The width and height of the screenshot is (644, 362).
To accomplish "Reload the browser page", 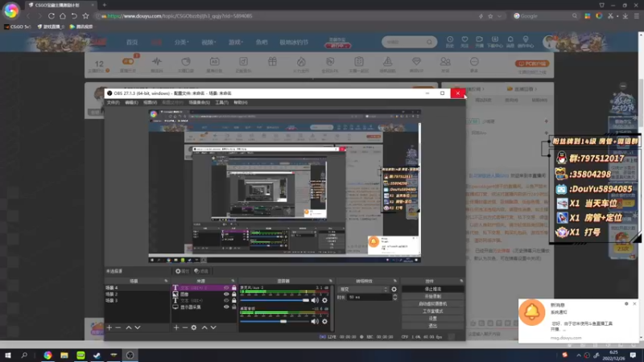I will click(52, 16).
